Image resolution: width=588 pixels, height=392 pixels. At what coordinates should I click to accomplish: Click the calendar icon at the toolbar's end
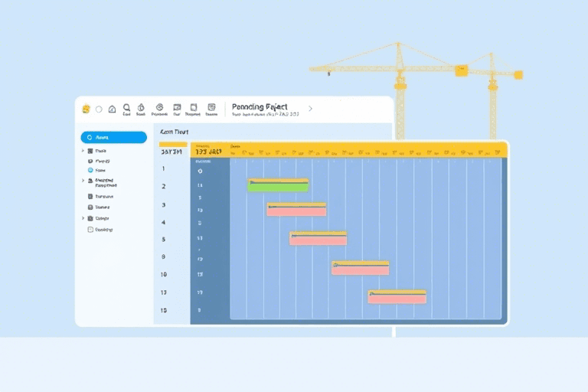click(212, 108)
